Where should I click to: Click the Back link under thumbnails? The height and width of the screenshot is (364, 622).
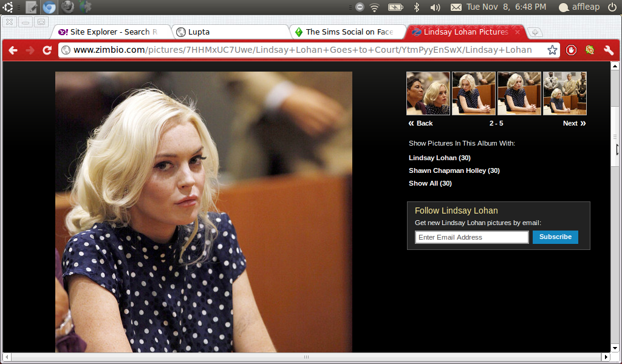(x=420, y=123)
